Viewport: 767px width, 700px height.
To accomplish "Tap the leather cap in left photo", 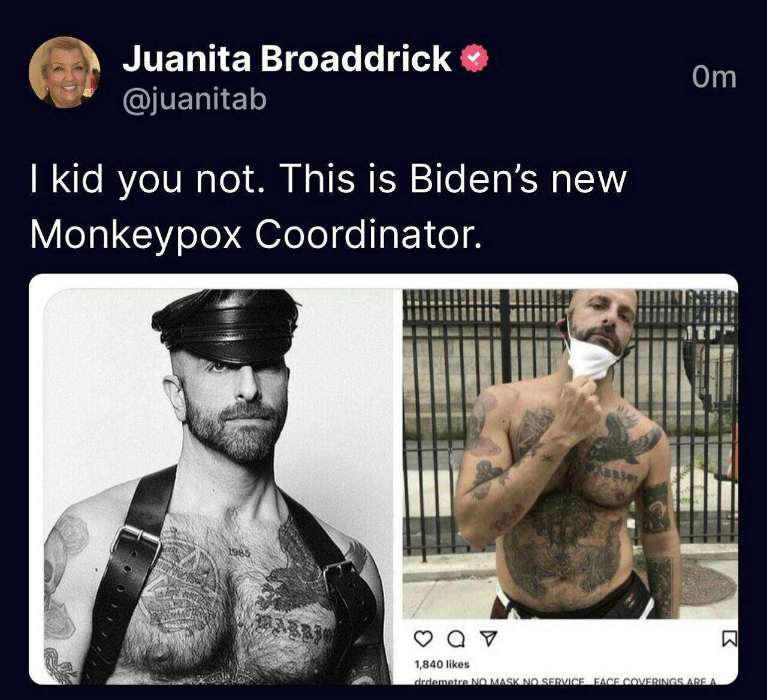I will pyautogui.click(x=226, y=327).
